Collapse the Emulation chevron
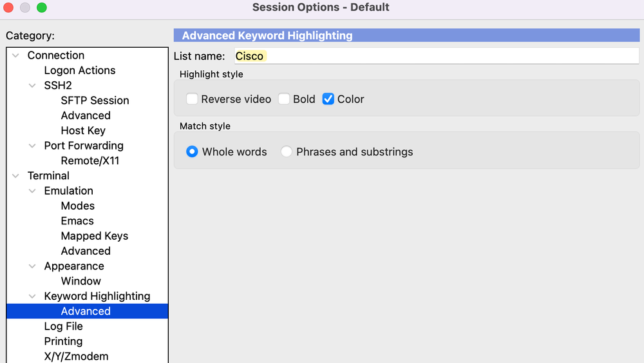The width and height of the screenshot is (644, 363). [x=33, y=191]
